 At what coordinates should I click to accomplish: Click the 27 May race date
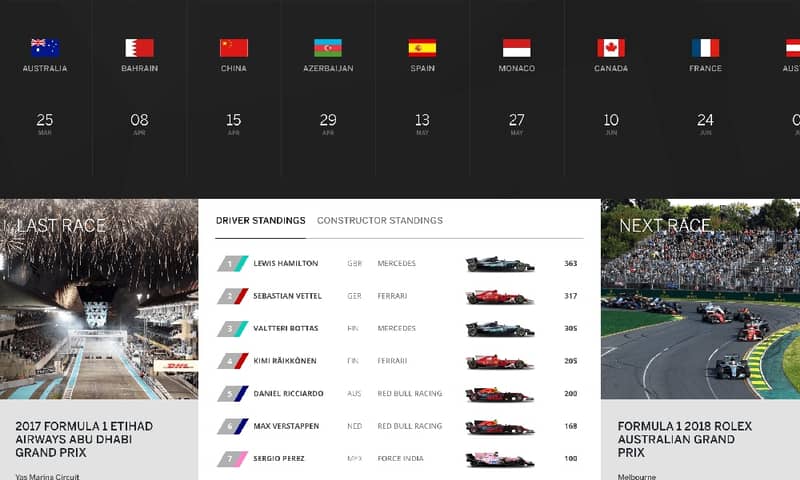point(517,123)
